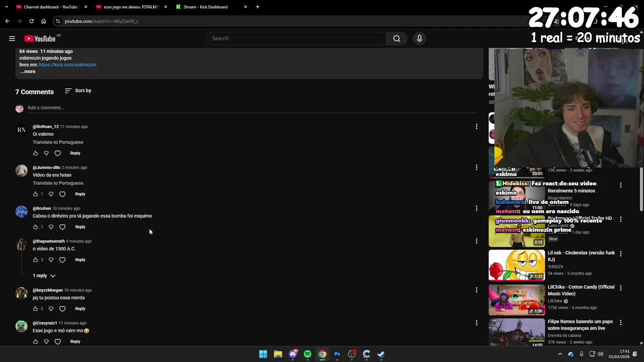Heart the comment by @Ilcohen
The width and height of the screenshot is (644, 362).
pos(62,227)
